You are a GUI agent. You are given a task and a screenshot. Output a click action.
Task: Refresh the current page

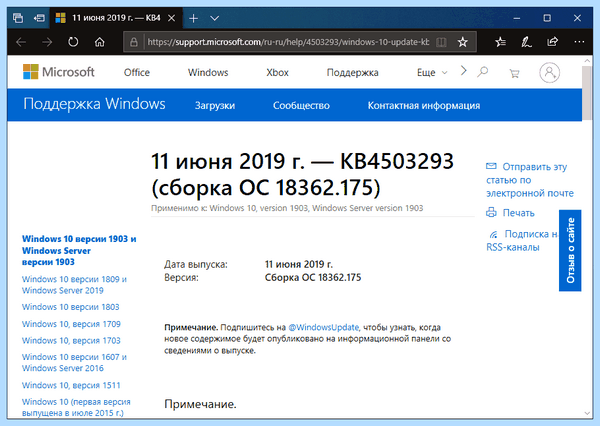73,42
